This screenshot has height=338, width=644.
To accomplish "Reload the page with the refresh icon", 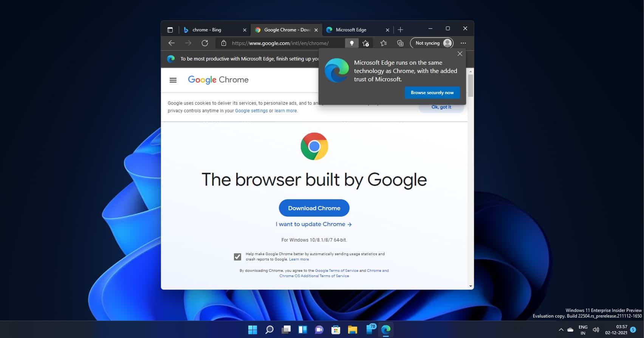I will [204, 43].
